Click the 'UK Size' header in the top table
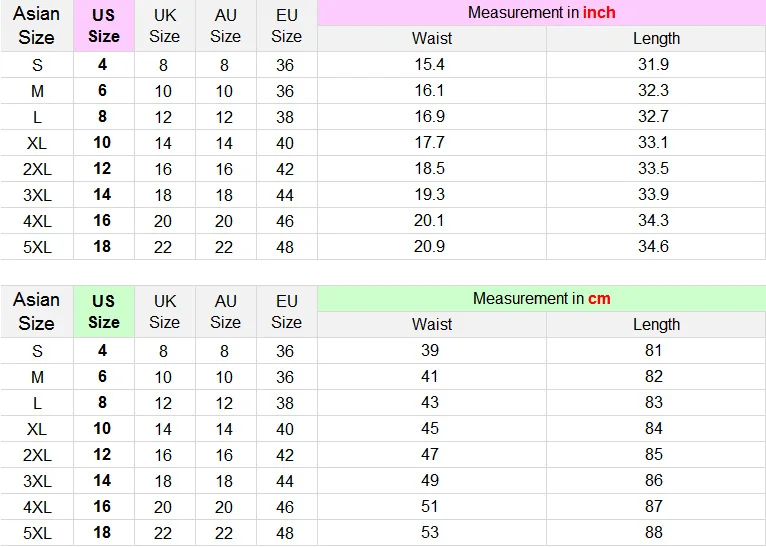766x547 pixels. (x=164, y=26)
